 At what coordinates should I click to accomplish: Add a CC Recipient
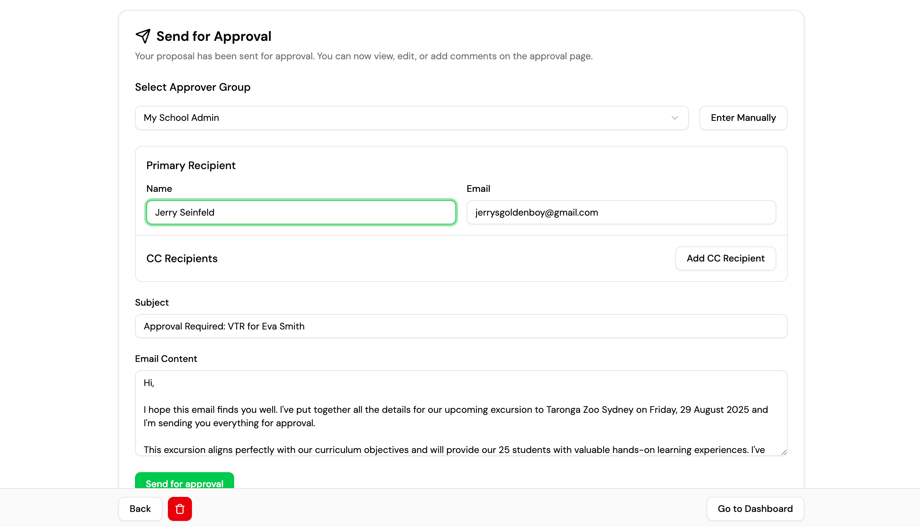pos(725,258)
